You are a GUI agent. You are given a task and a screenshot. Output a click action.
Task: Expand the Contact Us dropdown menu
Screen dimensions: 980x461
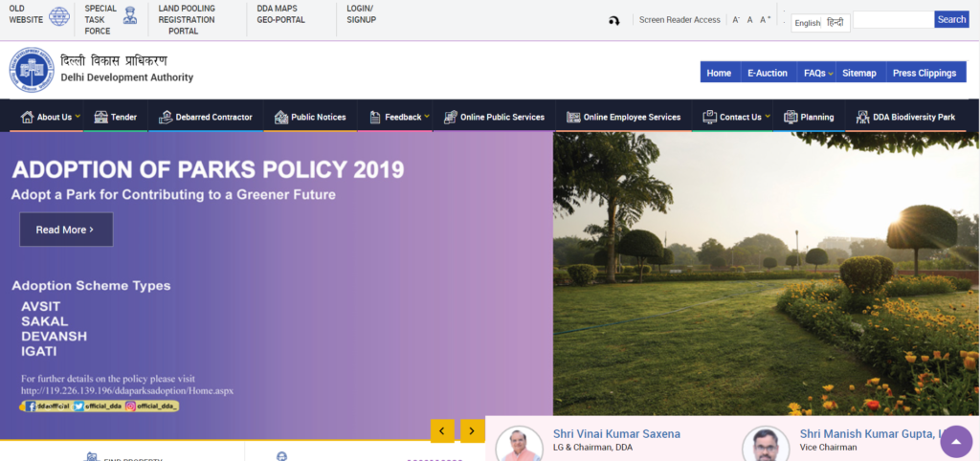740,118
